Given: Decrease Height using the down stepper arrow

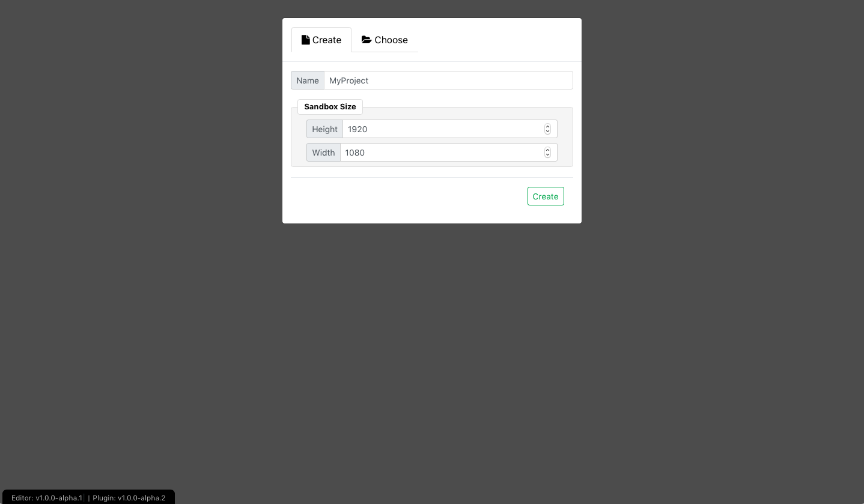Looking at the screenshot, I should [x=547, y=132].
